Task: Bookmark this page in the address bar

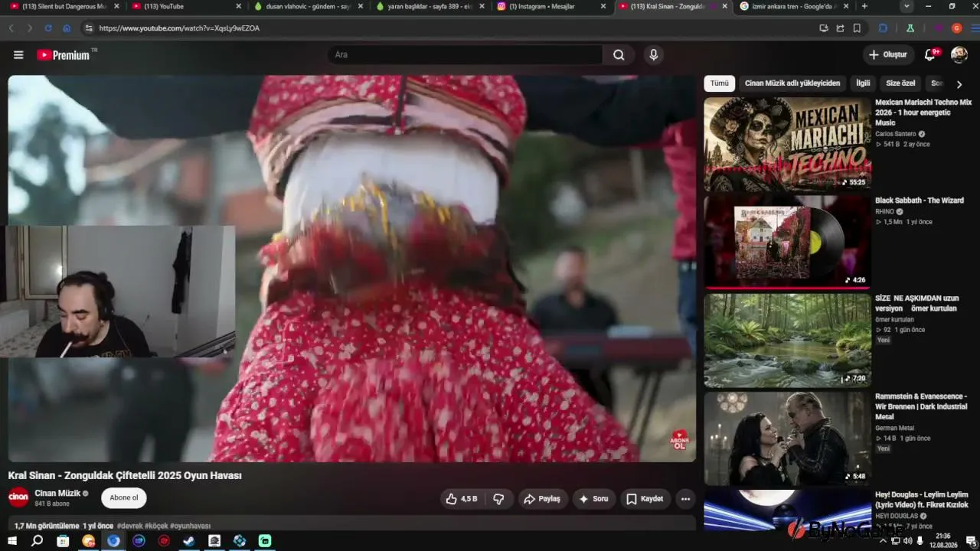Action: point(857,28)
